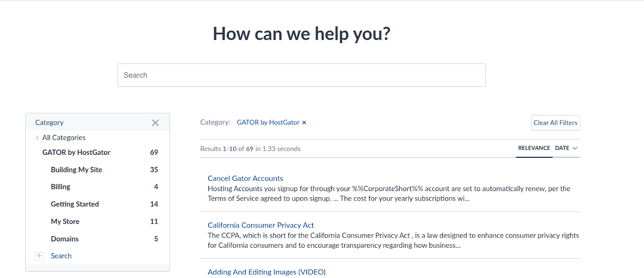Click into the Search input field
Viewport: 644px width, 278px height.
point(301,75)
